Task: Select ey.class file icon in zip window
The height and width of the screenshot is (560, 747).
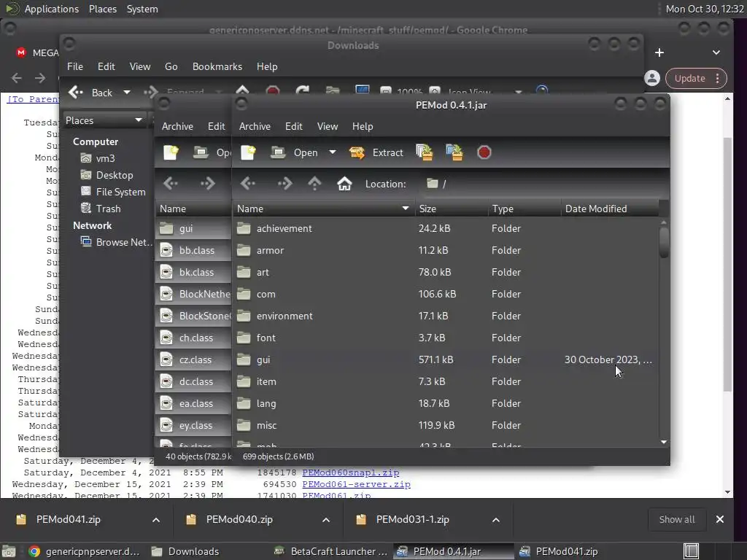Action: (166, 426)
